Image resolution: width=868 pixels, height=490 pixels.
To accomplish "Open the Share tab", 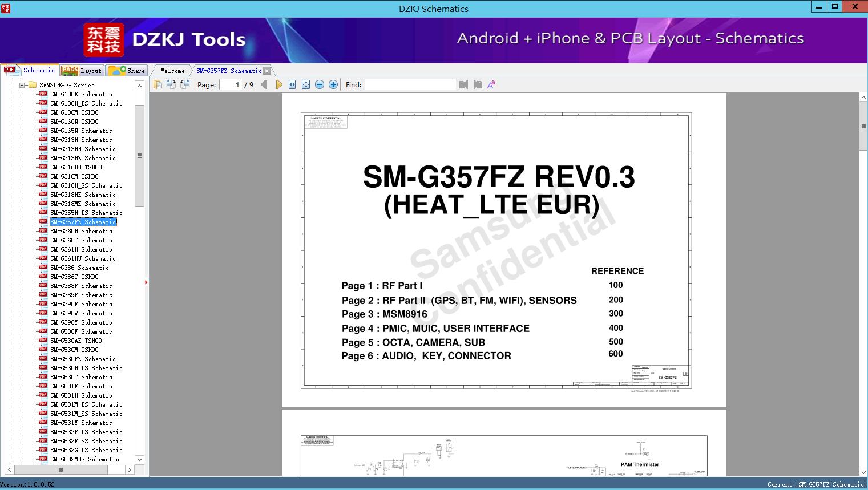I will tap(127, 71).
